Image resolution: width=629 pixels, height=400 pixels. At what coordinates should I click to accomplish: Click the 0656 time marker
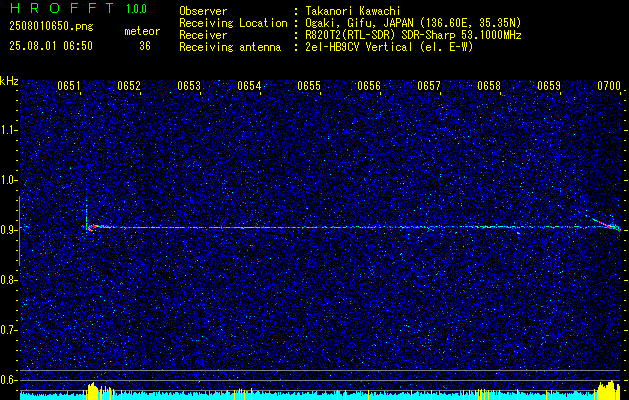pos(369,85)
